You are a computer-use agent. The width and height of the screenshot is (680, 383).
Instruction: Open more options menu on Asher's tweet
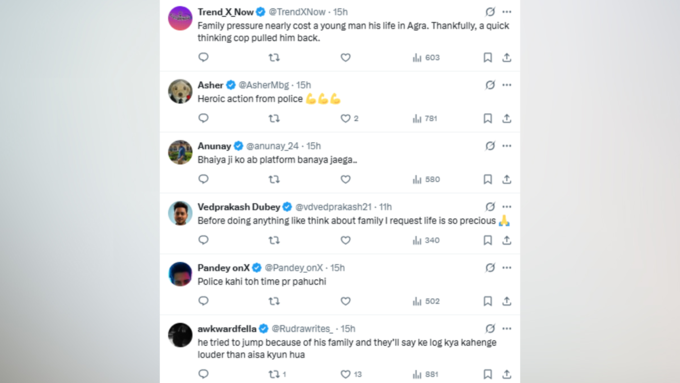click(x=507, y=85)
